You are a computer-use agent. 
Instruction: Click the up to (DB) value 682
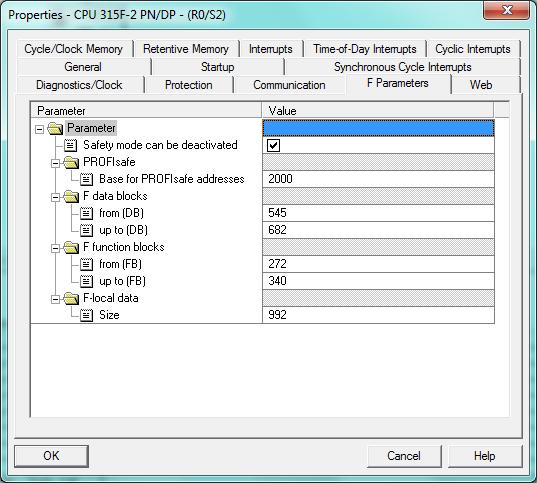pos(378,230)
